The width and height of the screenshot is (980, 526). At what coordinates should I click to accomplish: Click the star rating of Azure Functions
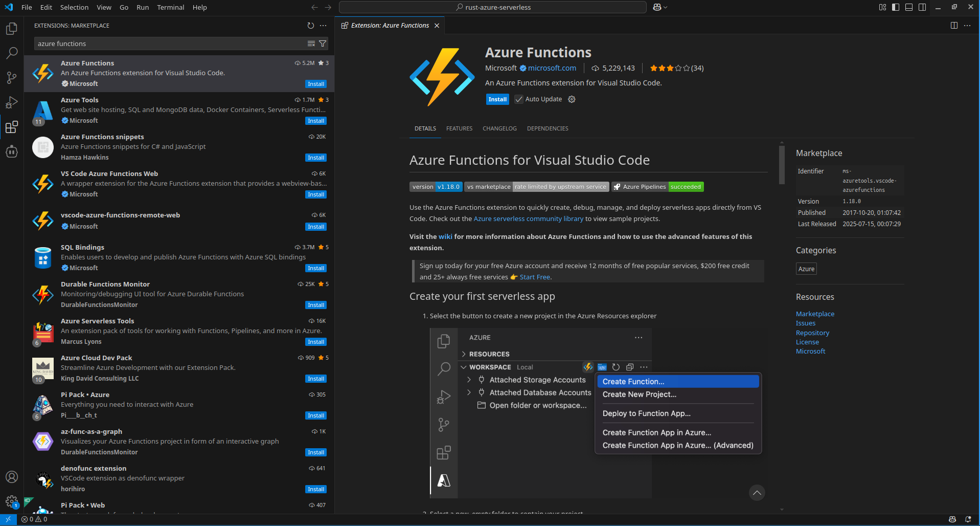coord(676,68)
